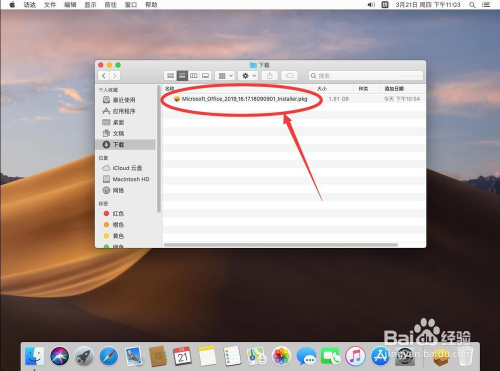Select 最近使用 in the sidebar
Image resolution: width=500 pixels, height=371 pixels.
(x=126, y=100)
